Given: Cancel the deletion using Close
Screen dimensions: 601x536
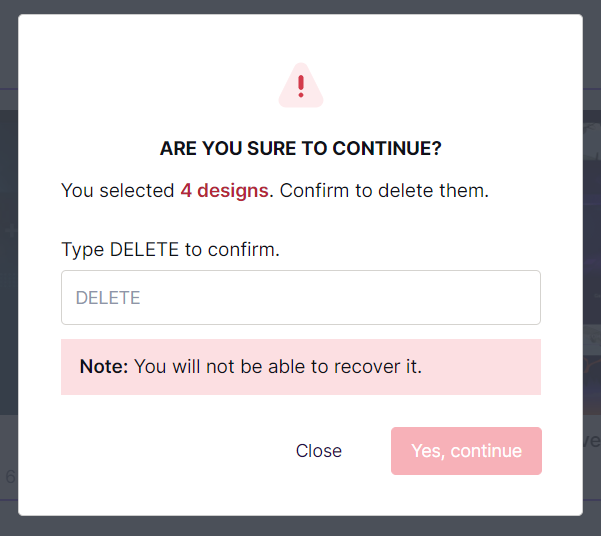Looking at the screenshot, I should (319, 451).
